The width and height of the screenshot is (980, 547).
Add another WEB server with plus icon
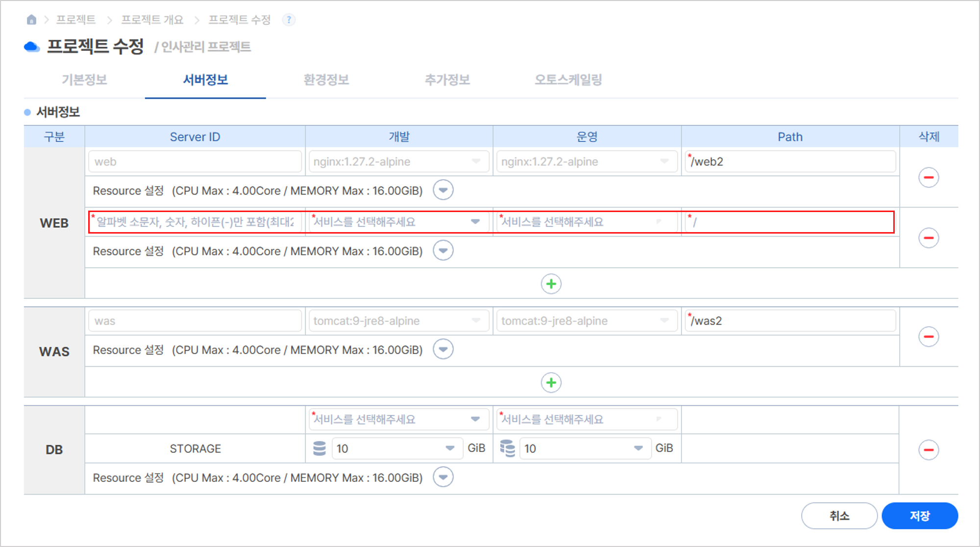click(x=551, y=284)
